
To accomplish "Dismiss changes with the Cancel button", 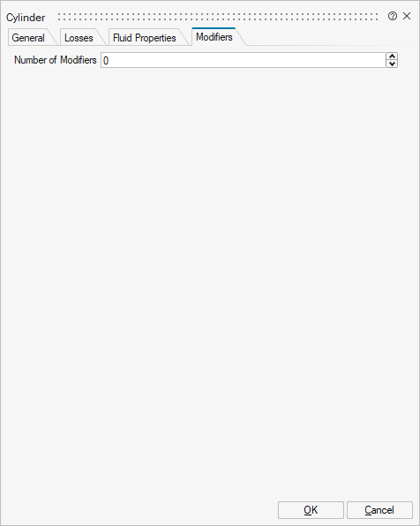I will coord(379,510).
